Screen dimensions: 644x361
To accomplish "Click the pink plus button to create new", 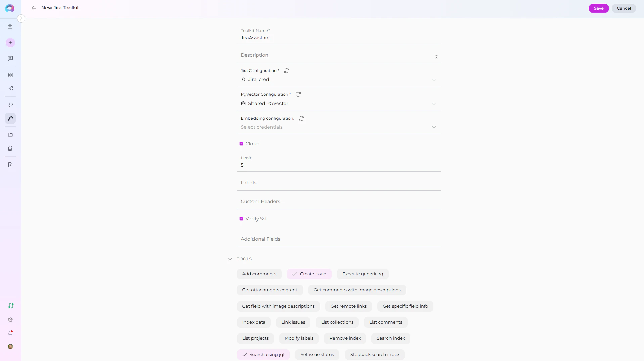I will pos(10,42).
